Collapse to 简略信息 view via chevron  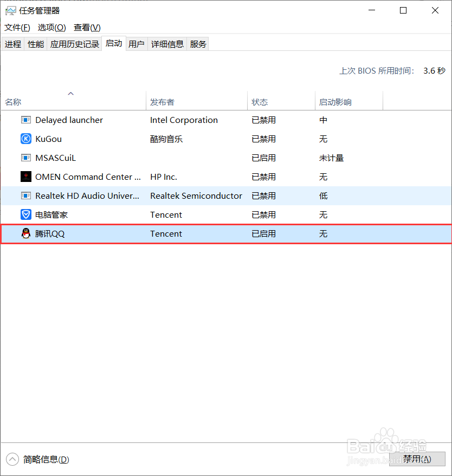click(12, 459)
